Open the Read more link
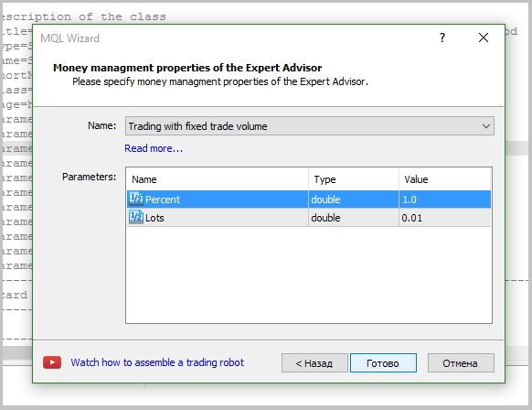The image size is (532, 410). click(x=154, y=148)
